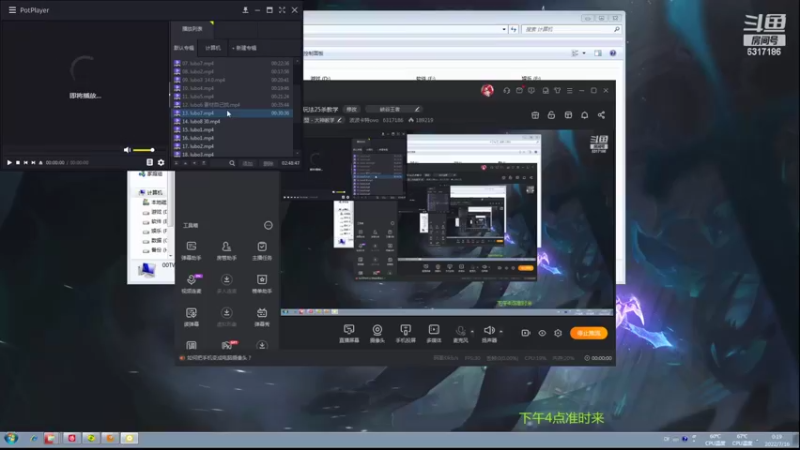
Task: Skip to next track in PotPlayer
Action: tap(33, 162)
